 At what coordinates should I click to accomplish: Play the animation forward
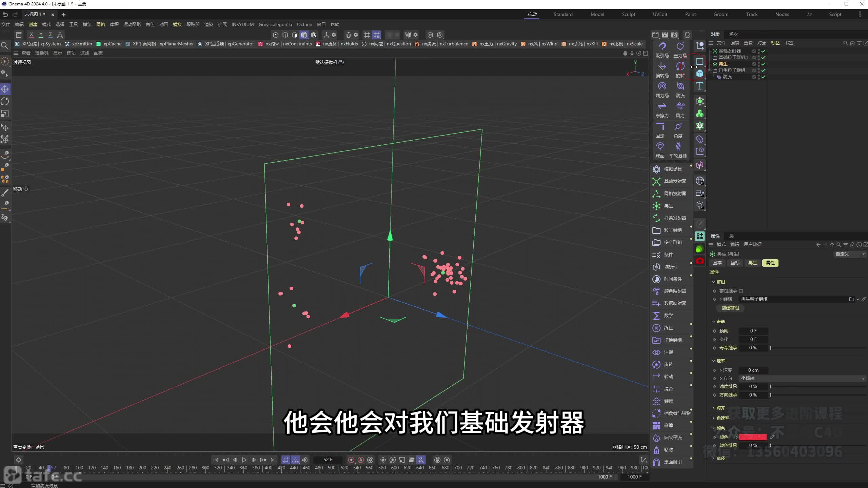pos(244,460)
